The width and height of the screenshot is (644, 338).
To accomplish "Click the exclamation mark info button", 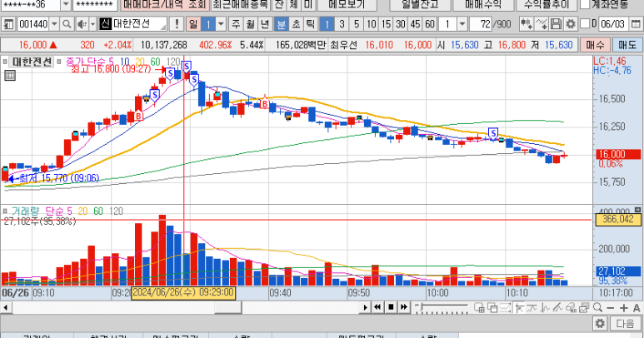I will pos(177,24).
